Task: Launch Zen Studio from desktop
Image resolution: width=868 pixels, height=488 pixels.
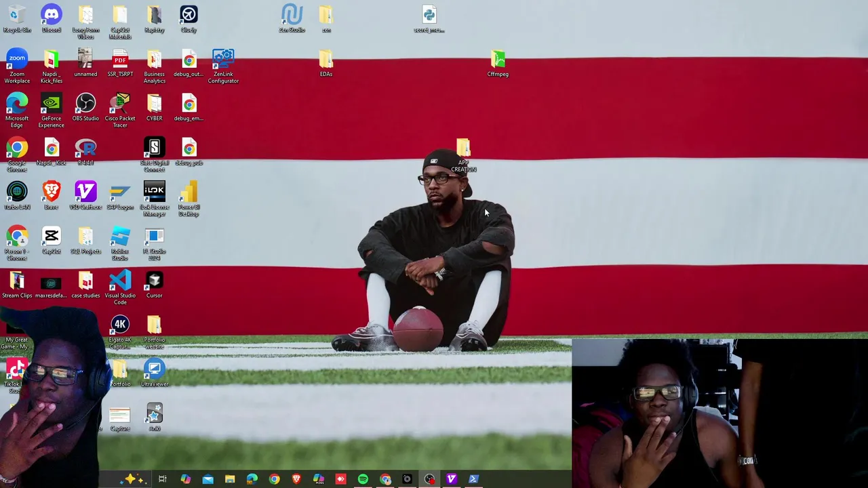Action: [292, 19]
